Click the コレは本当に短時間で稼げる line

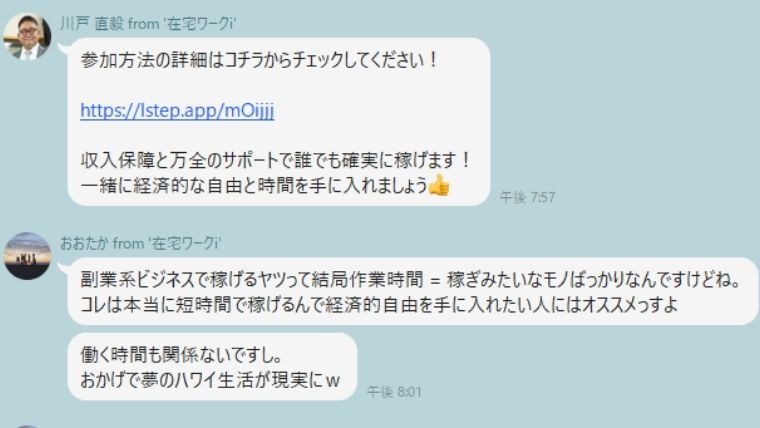[x=379, y=305]
